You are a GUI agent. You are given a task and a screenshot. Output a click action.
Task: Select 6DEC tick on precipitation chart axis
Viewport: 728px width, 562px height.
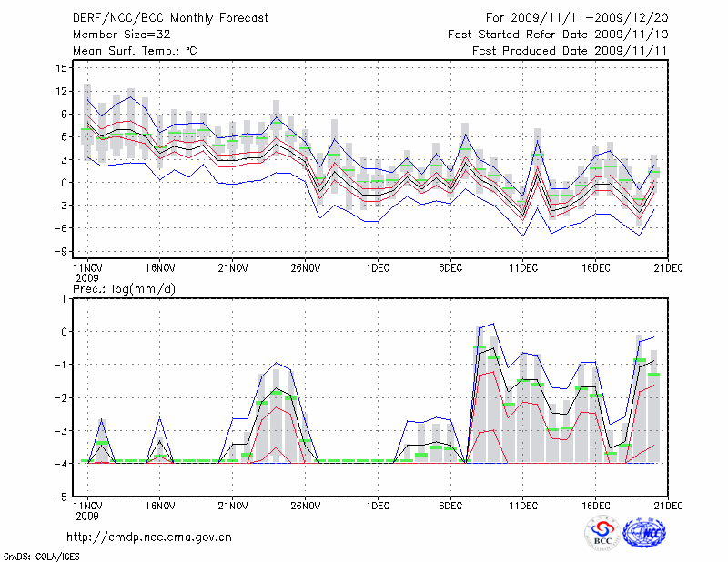[450, 506]
